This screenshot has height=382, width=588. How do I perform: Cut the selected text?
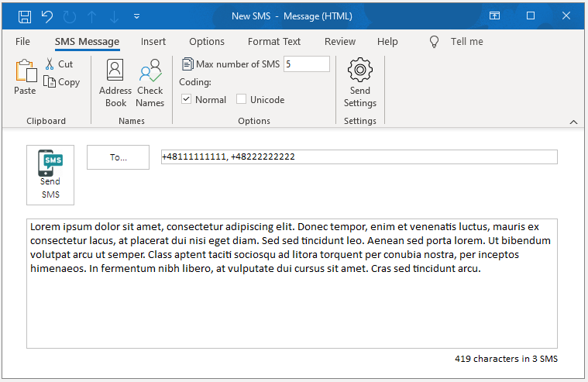(59, 64)
